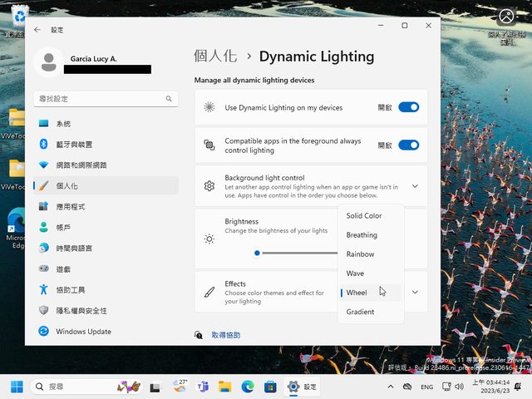Expand the Background light control section
Screen dimensions: 532x399
(415, 186)
